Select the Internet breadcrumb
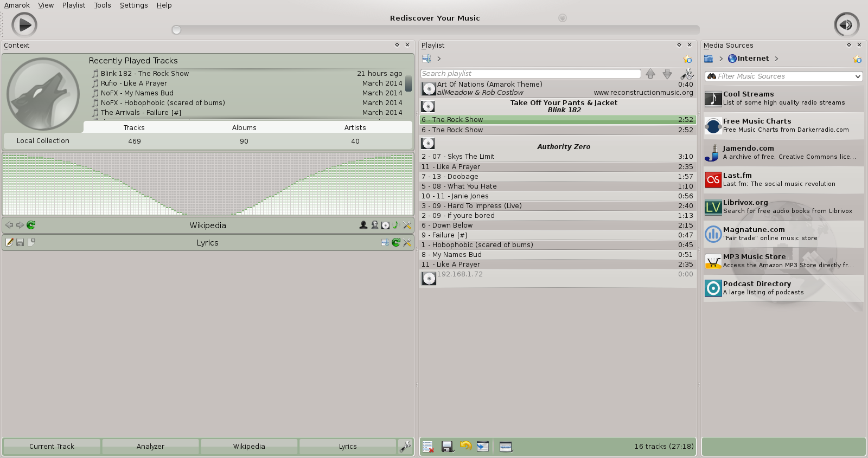 749,59
